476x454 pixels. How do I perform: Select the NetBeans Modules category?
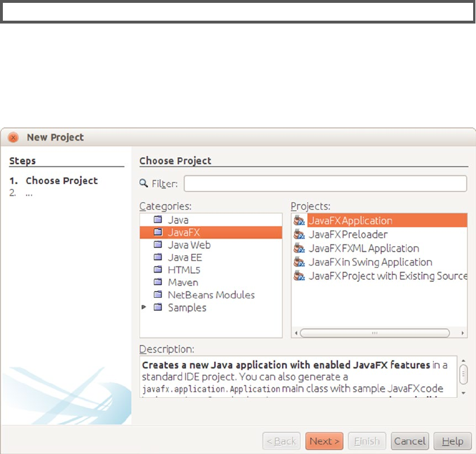pos(211,294)
